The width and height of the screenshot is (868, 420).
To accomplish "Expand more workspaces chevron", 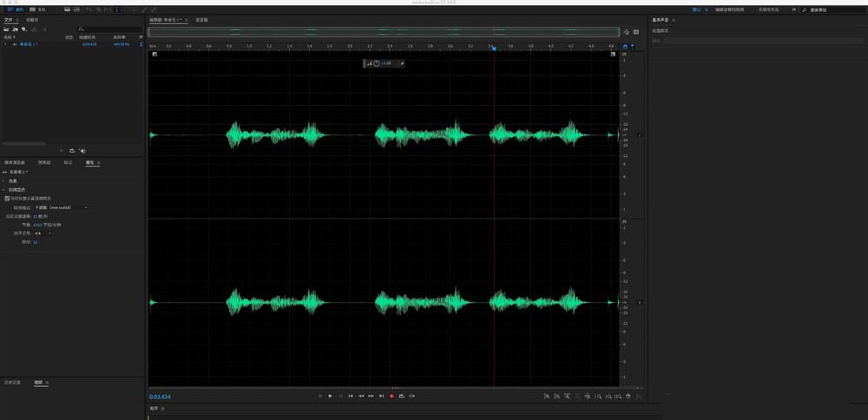I will click(794, 10).
